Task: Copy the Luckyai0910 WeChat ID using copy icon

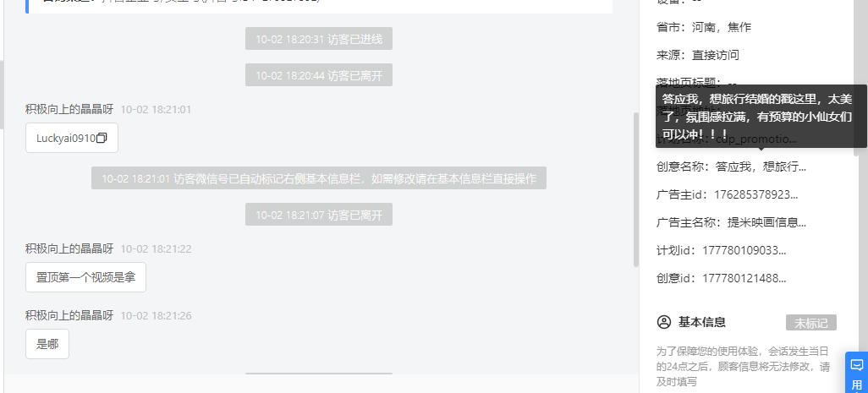Action: 102,139
